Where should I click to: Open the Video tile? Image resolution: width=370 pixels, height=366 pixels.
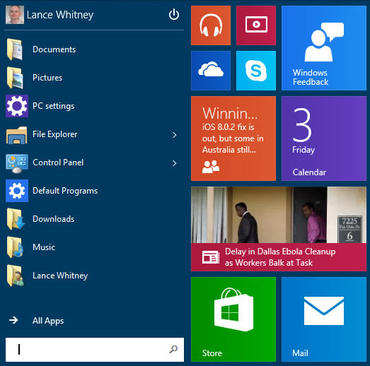point(256,25)
